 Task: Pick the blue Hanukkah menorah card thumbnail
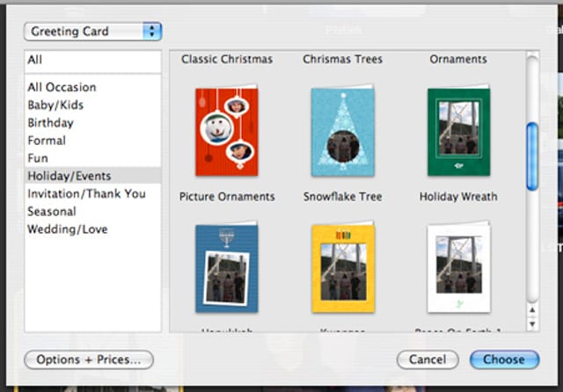(227, 267)
